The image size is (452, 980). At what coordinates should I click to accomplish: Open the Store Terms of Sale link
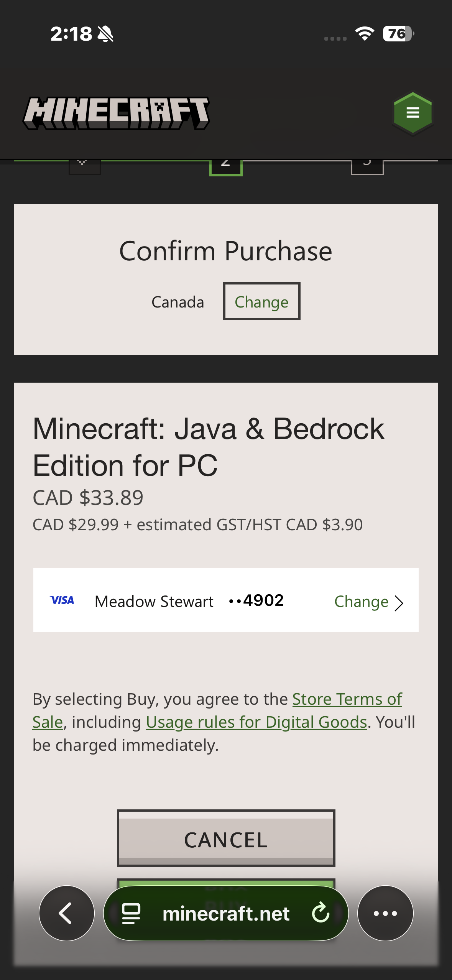[347, 699]
